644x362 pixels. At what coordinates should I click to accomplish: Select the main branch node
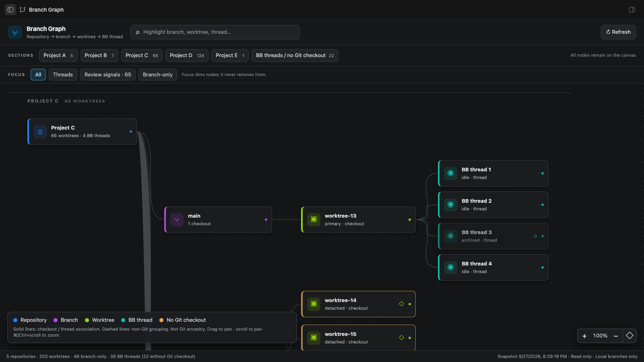pyautogui.click(x=218, y=220)
